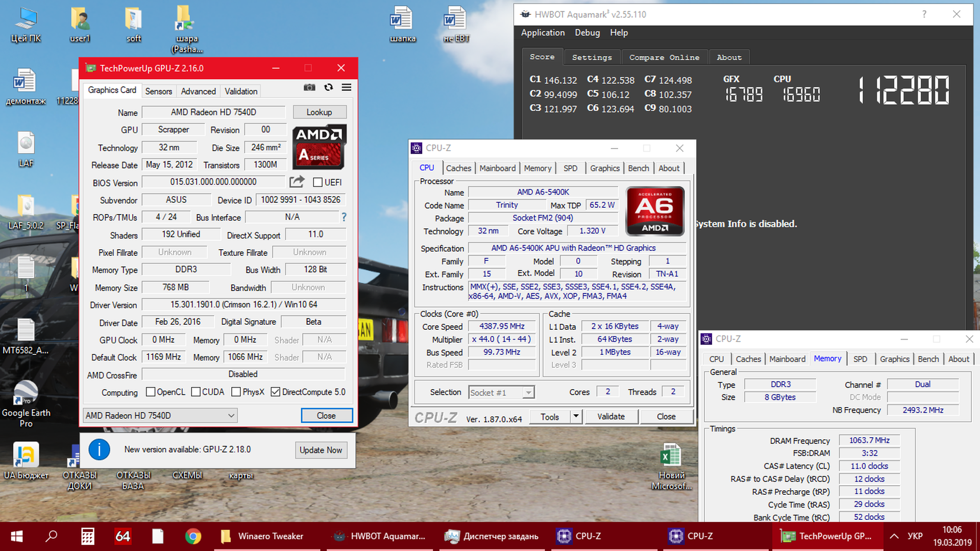Screen dimensions: 980x551
Task: Open the Новий Microsoft Excel file icon
Action: [x=671, y=467]
